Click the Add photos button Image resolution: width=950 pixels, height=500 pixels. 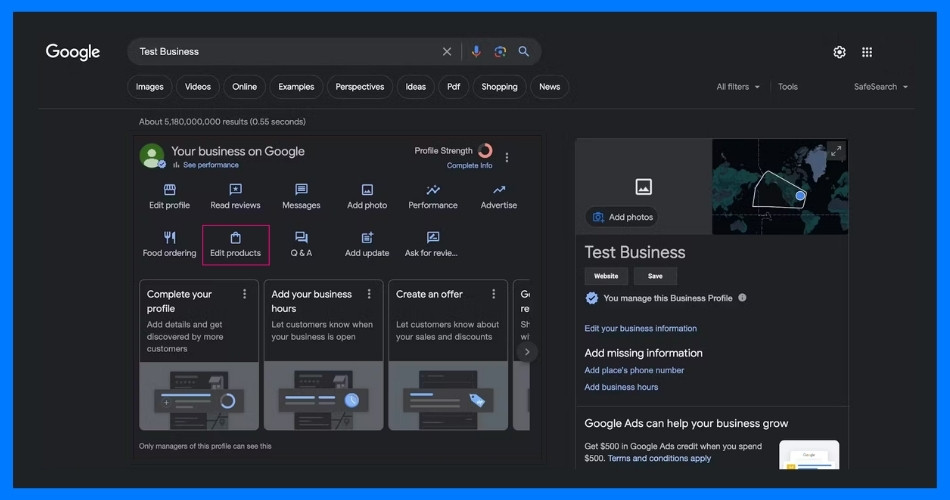pos(622,217)
